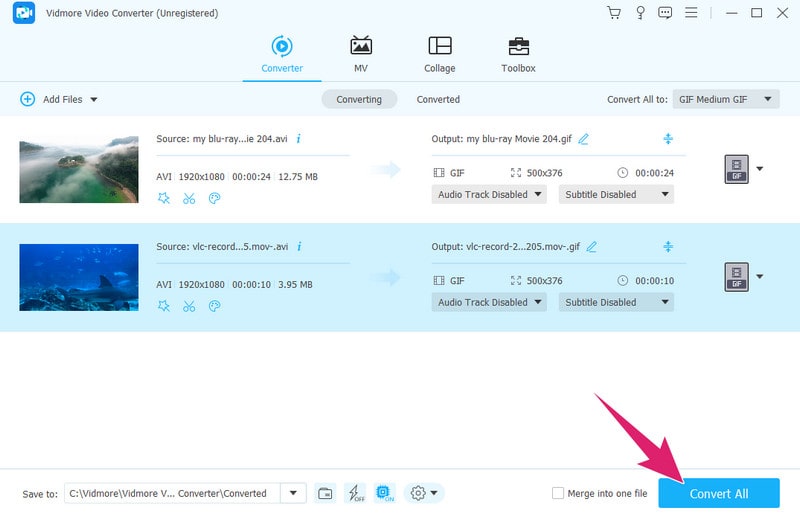Toggle the GPU hardware acceleration button
The image size is (800, 514).
click(385, 493)
